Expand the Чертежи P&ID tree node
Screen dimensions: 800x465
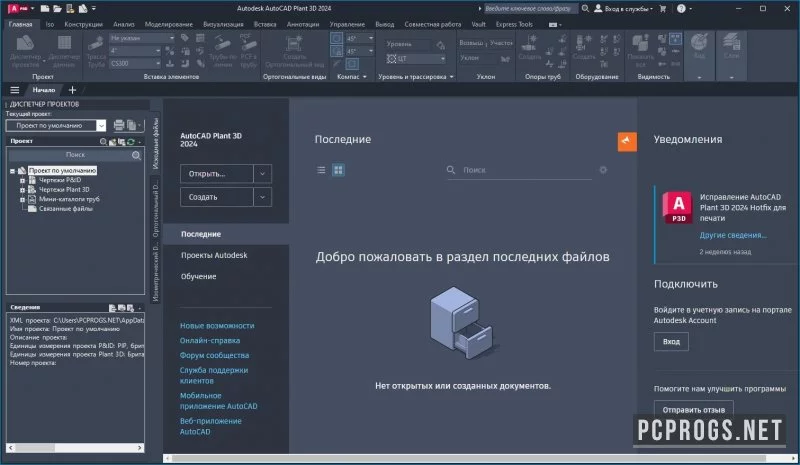tap(22, 180)
